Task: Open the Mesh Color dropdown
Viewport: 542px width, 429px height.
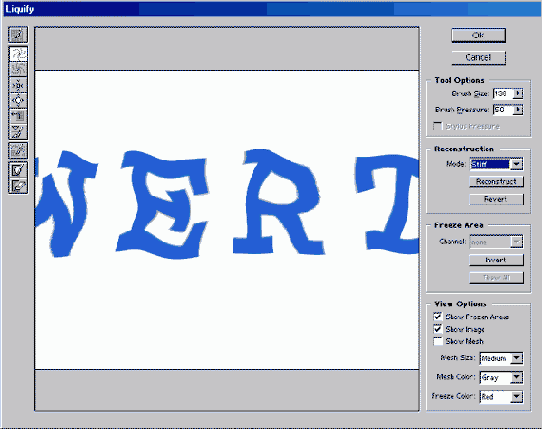Action: [x=516, y=377]
